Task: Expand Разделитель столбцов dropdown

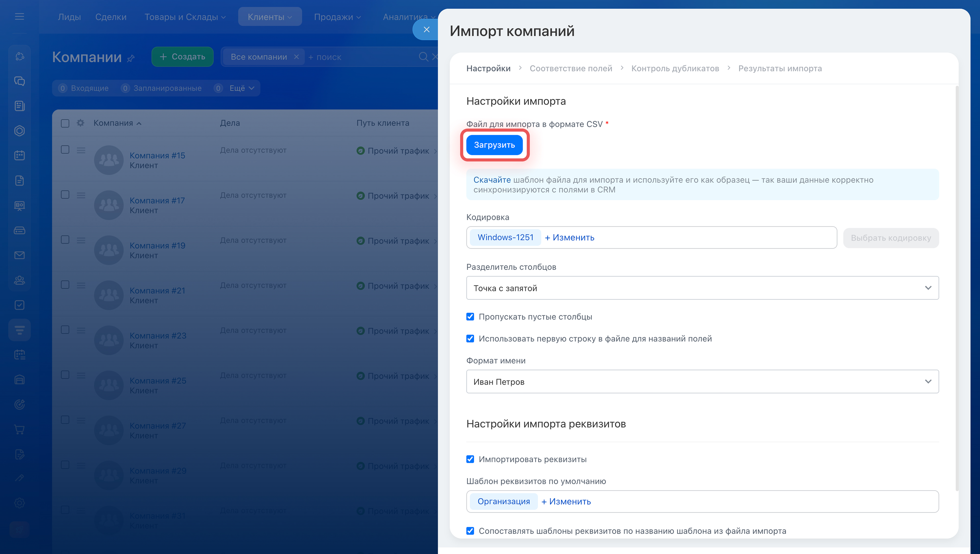Action: point(702,288)
